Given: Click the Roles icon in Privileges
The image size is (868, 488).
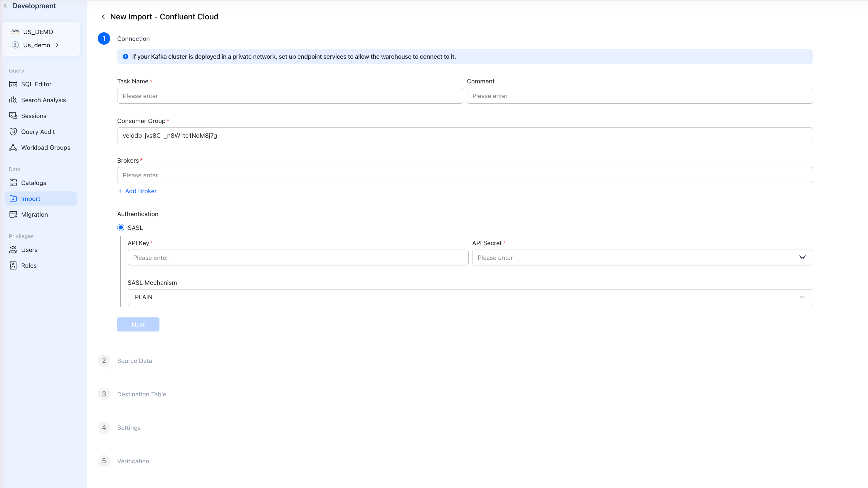Looking at the screenshot, I should (13, 266).
